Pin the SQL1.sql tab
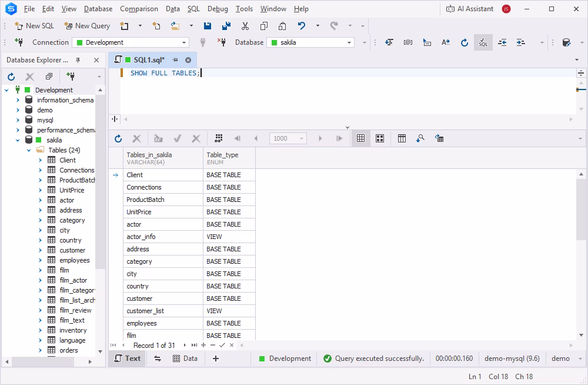The width and height of the screenshot is (588, 385). [x=175, y=60]
